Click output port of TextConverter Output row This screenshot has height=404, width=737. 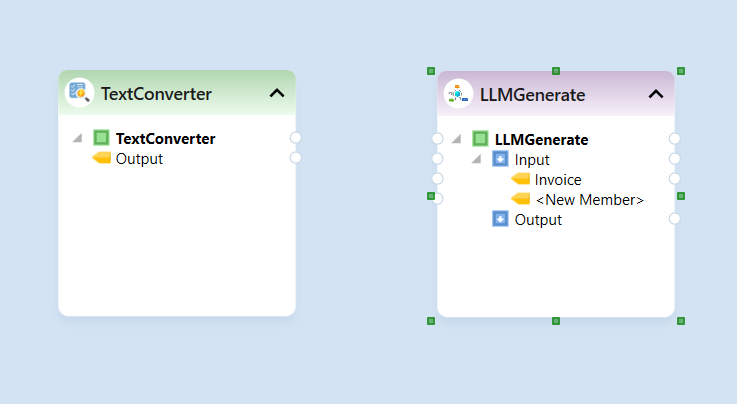295,157
